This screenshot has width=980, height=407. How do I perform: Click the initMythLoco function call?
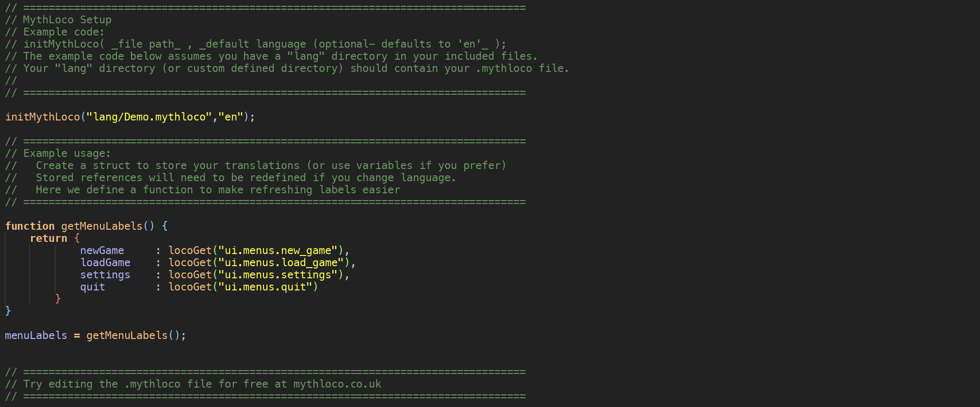coord(43,117)
